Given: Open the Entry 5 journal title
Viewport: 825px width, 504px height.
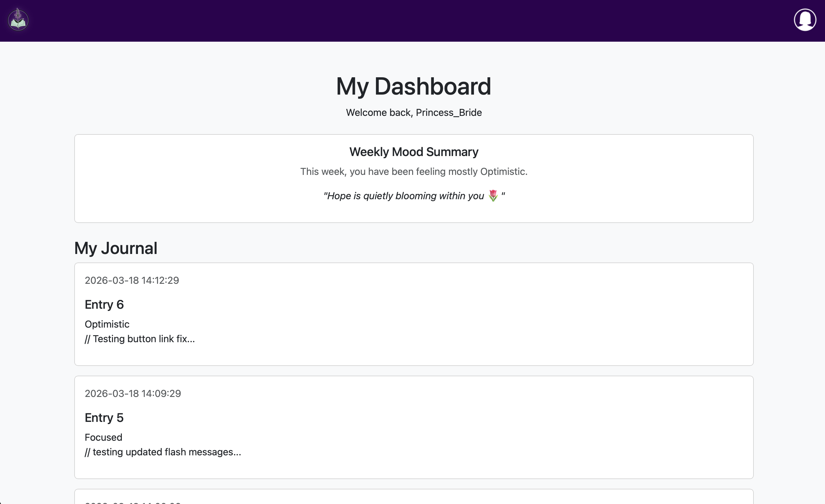Looking at the screenshot, I should tap(104, 417).
